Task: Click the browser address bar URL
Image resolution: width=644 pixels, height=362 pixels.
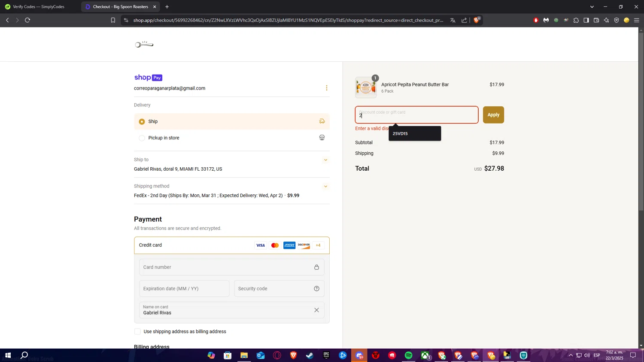Action: coord(288,20)
